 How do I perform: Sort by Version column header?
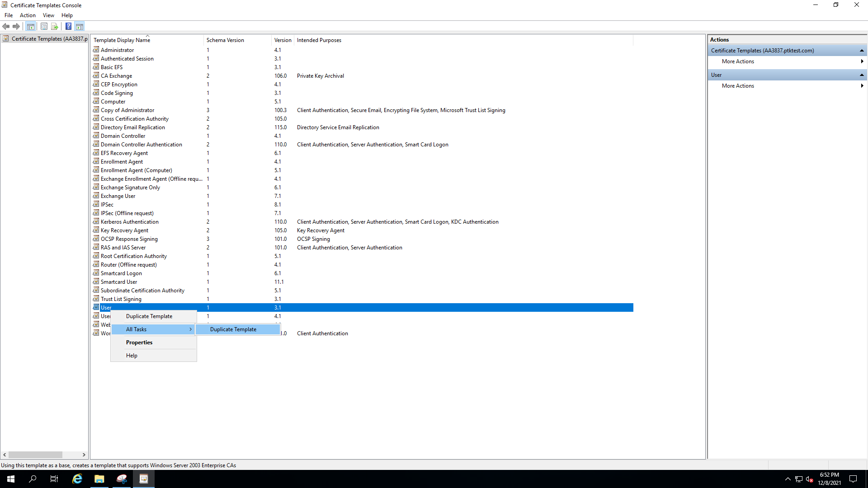click(283, 40)
